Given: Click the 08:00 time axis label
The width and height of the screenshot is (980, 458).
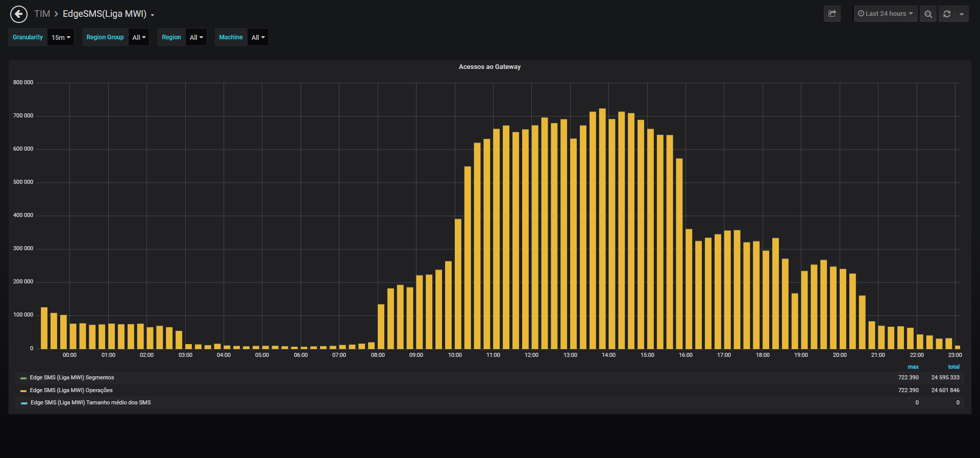Looking at the screenshot, I should pyautogui.click(x=378, y=355).
